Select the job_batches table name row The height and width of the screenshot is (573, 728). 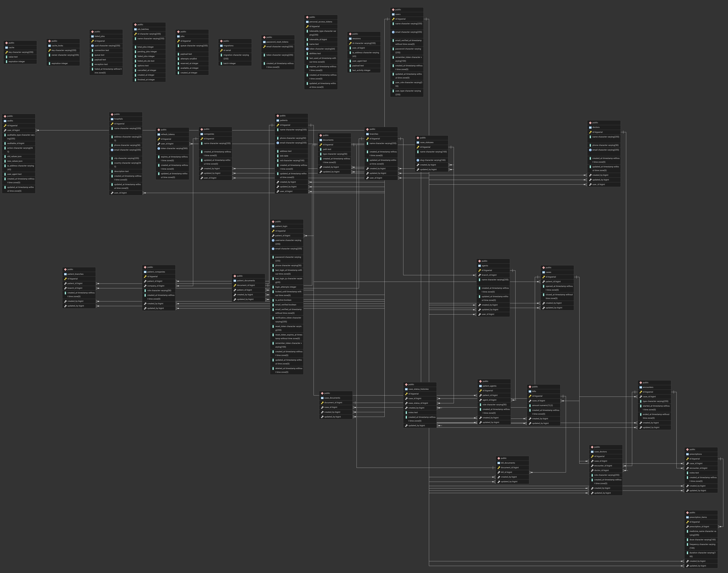[143, 29]
